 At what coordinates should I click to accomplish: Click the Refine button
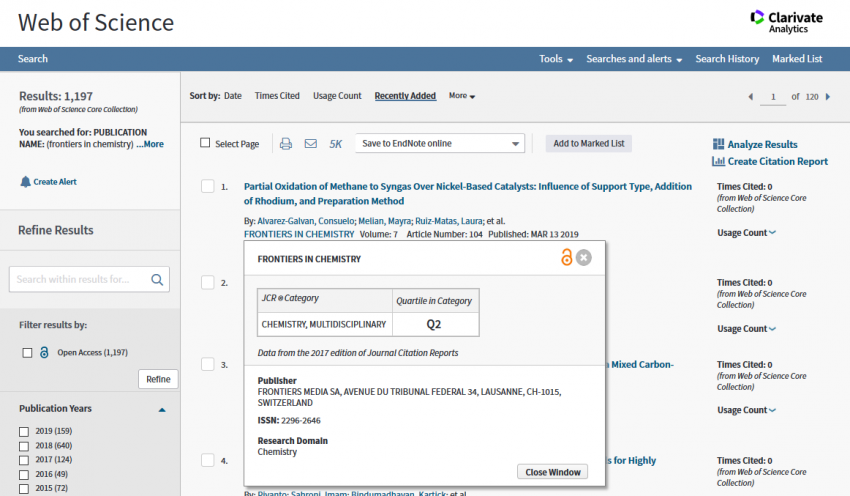coord(158,379)
